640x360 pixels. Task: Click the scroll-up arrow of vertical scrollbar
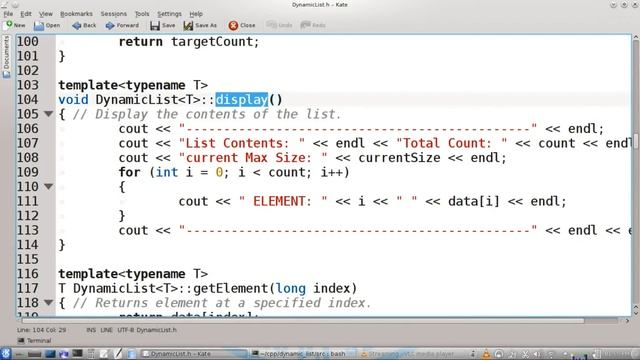coord(636,38)
